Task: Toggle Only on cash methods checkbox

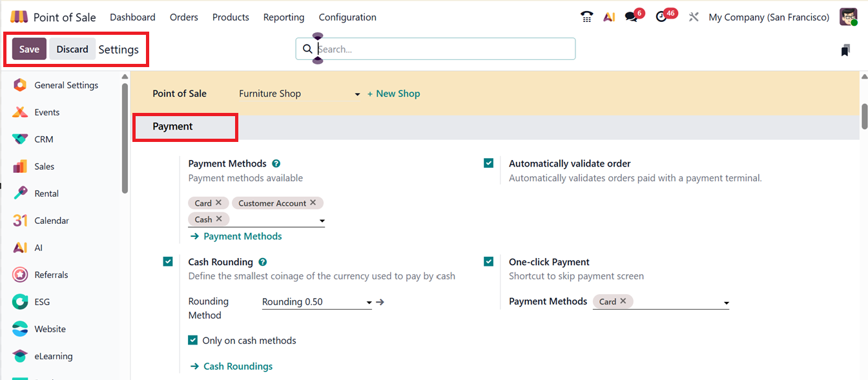Action: click(192, 340)
